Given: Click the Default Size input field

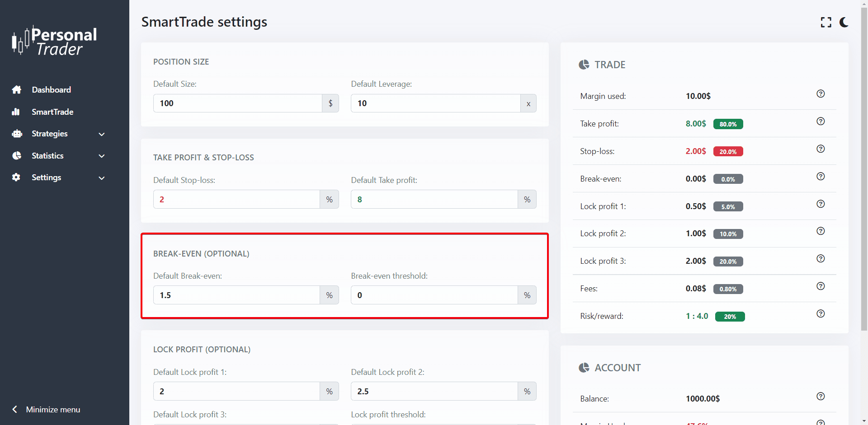Looking at the screenshot, I should 237,103.
